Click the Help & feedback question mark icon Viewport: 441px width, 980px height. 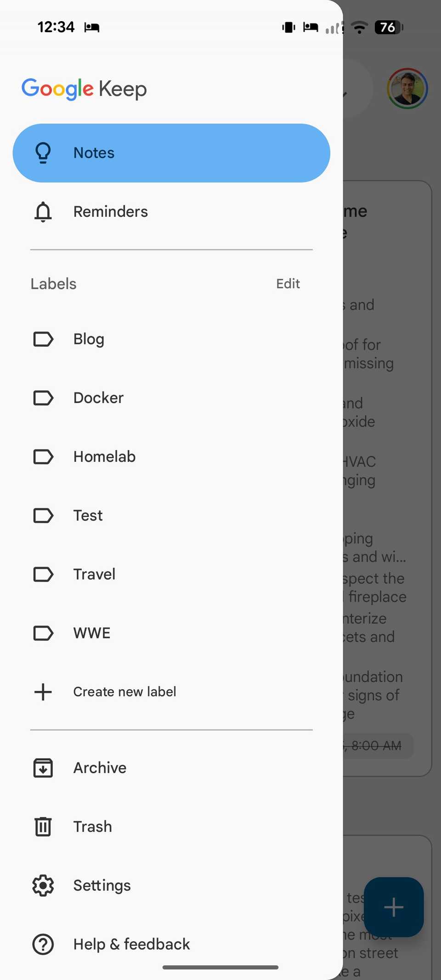click(43, 944)
